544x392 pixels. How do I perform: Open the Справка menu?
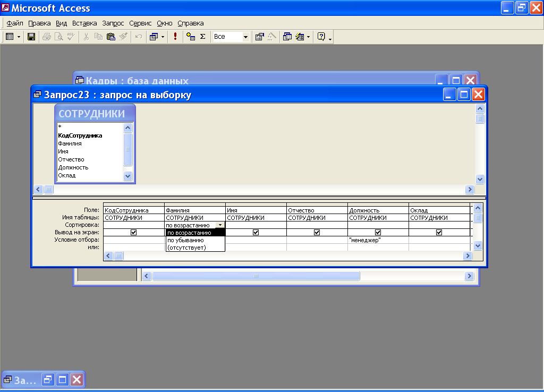191,23
